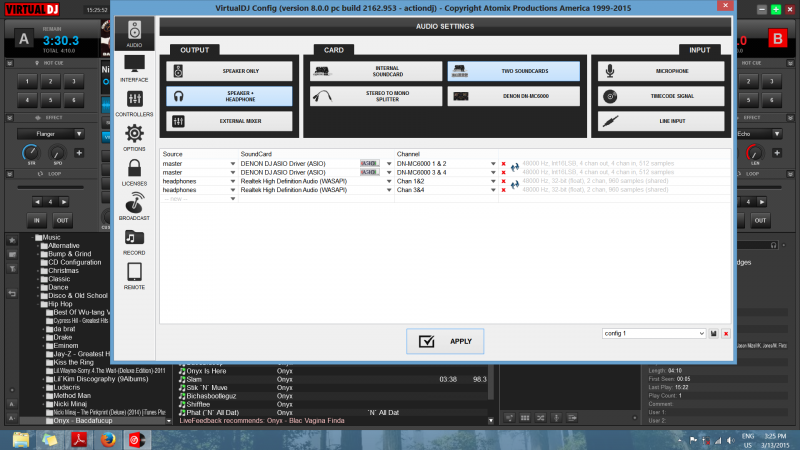Click ASIO settings badge in first master row

tap(369, 164)
